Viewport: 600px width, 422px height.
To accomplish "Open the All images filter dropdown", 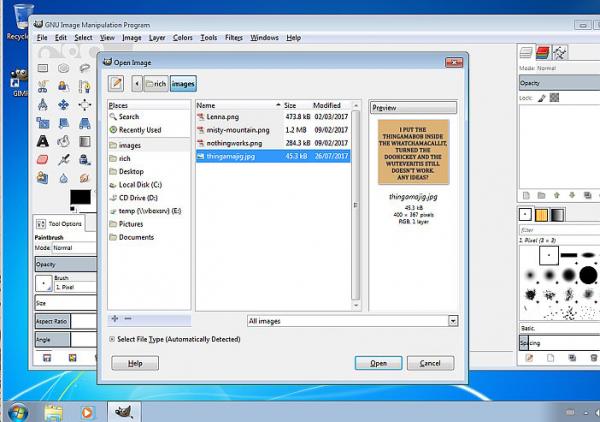I will pos(352,321).
